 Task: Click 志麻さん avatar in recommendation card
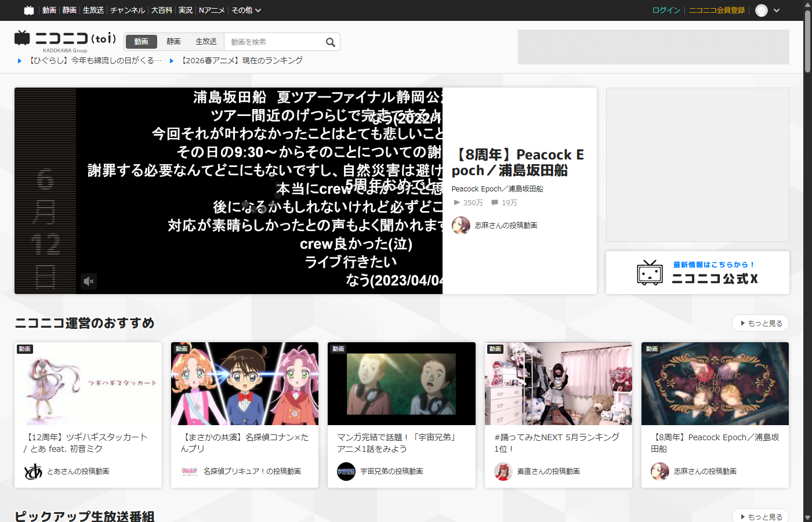660,472
